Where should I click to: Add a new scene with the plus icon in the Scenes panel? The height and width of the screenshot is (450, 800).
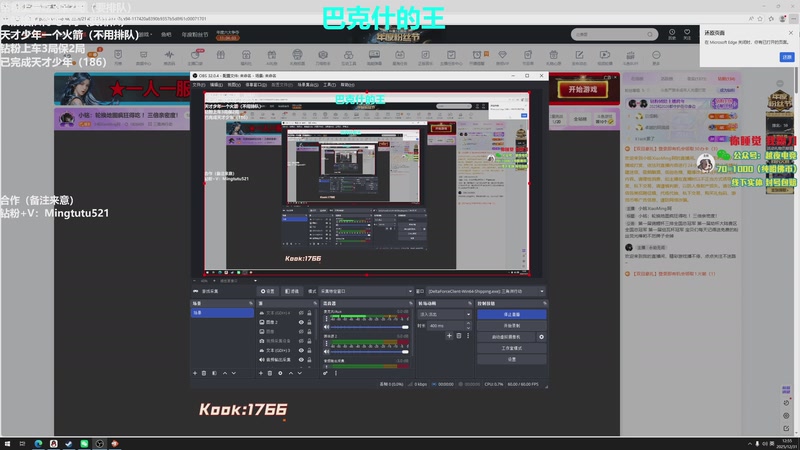click(x=195, y=373)
